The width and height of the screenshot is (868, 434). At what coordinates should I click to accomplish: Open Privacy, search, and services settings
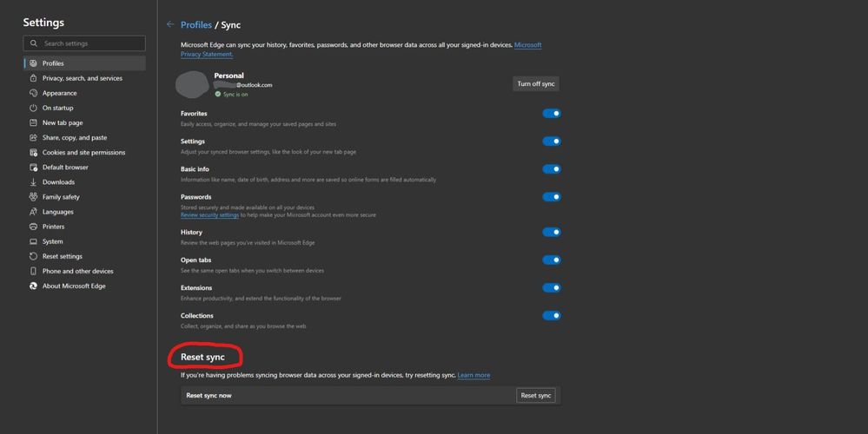pos(84,78)
